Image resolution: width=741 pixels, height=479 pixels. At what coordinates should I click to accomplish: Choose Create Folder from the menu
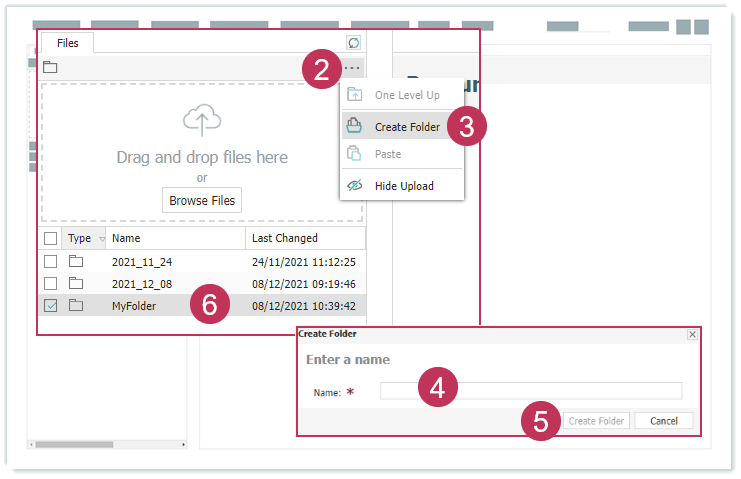pyautogui.click(x=406, y=127)
